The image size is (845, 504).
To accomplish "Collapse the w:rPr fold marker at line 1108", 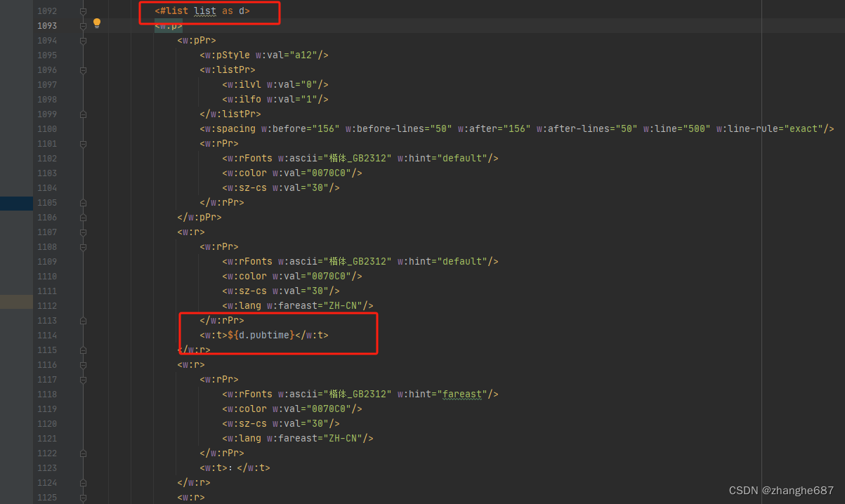I will [x=83, y=247].
